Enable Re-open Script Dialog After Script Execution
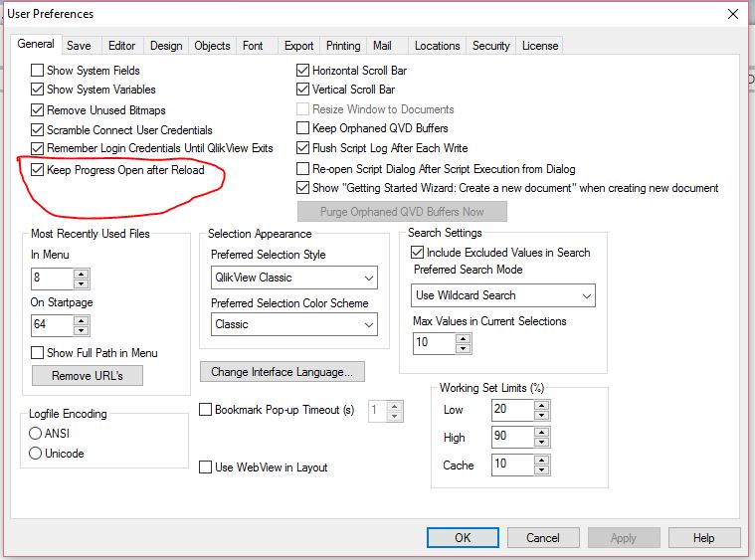The width and height of the screenshot is (755, 560). (302, 168)
